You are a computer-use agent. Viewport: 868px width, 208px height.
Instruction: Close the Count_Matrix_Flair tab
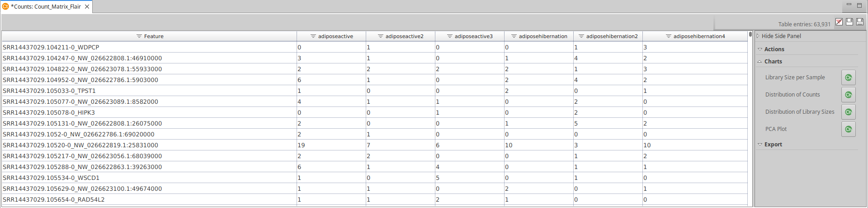(x=87, y=7)
